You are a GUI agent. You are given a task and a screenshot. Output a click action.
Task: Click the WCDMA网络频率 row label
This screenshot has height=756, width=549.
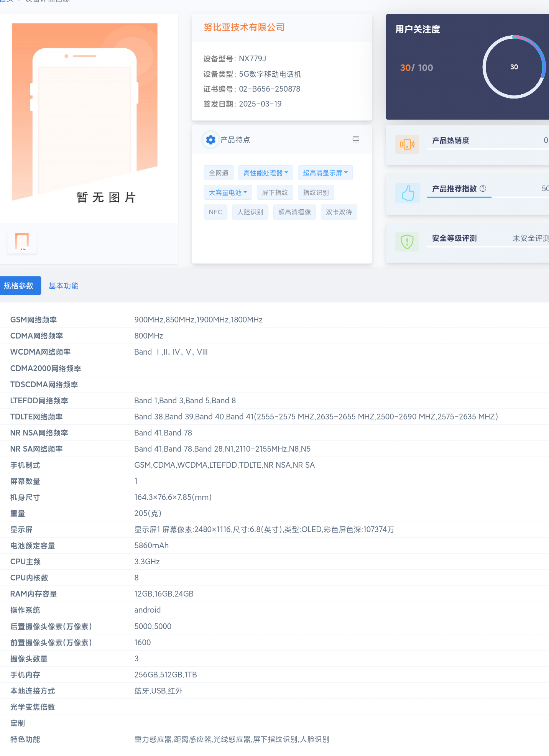(41, 352)
